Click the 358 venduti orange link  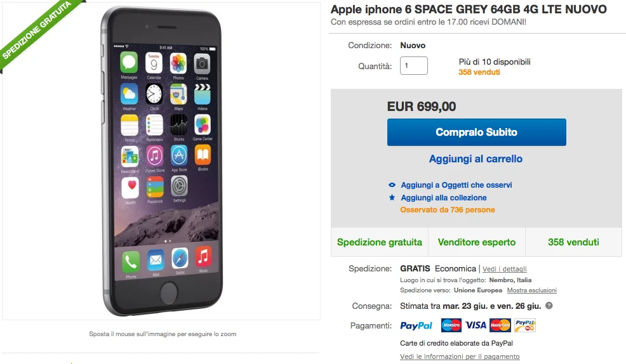479,72
